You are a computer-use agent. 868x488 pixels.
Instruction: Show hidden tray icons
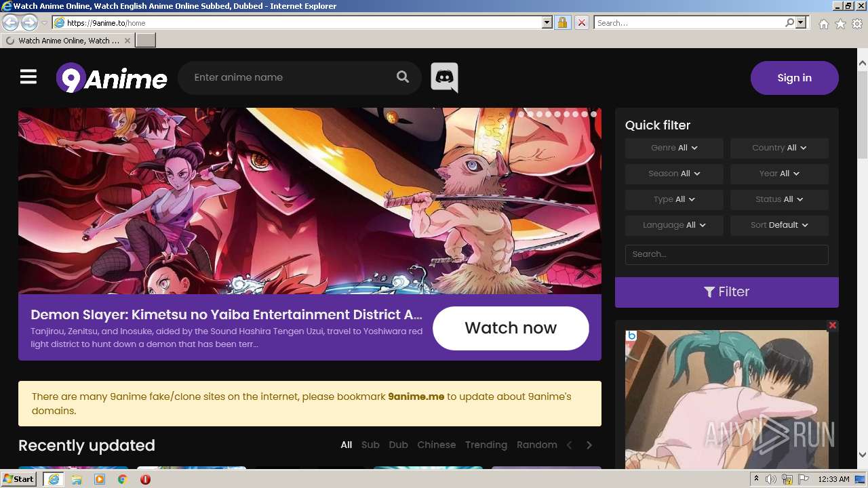pos(757,479)
